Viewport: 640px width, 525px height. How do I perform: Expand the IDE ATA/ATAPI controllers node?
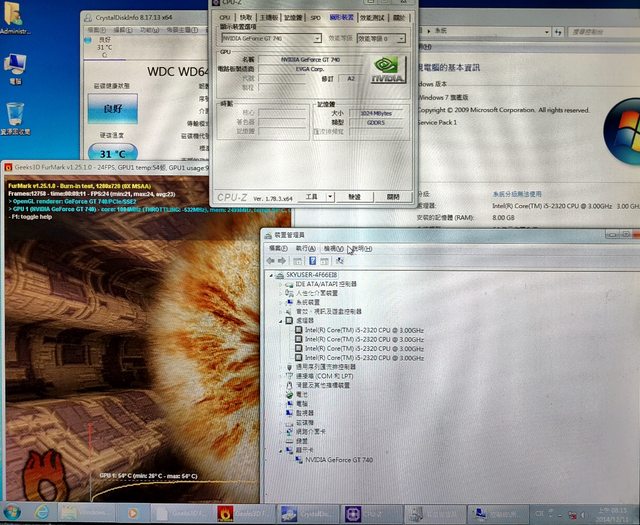coord(281,284)
